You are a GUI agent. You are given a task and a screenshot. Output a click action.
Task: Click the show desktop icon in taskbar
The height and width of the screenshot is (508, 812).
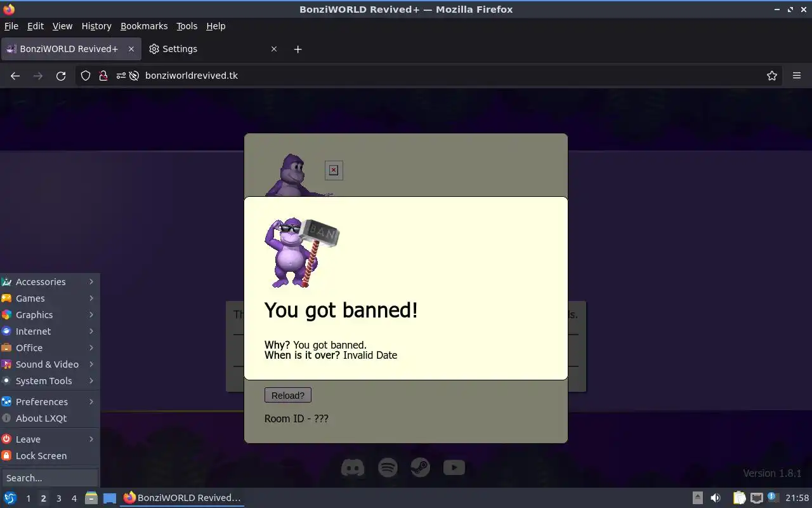click(110, 498)
